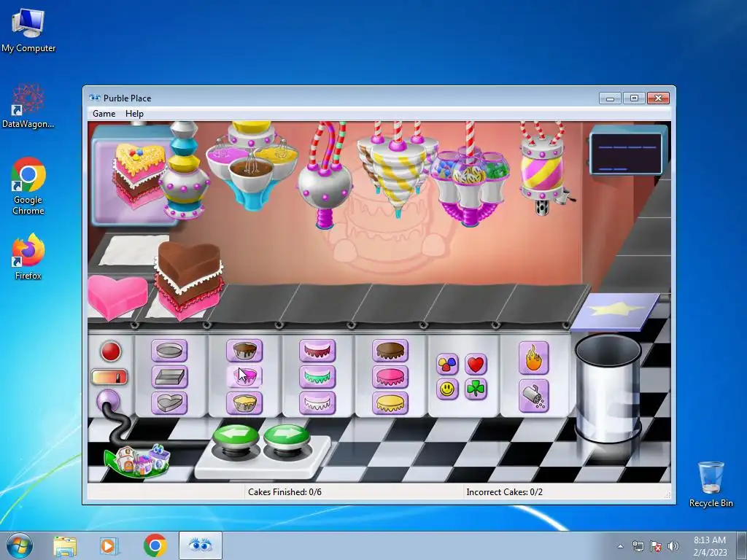Open the Recycle Bin on desktop
747x560 pixels.
[x=711, y=484]
